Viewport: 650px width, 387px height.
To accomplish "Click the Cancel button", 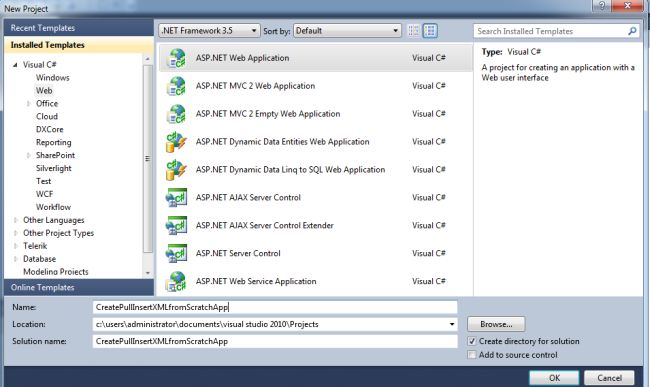I will point(609,378).
